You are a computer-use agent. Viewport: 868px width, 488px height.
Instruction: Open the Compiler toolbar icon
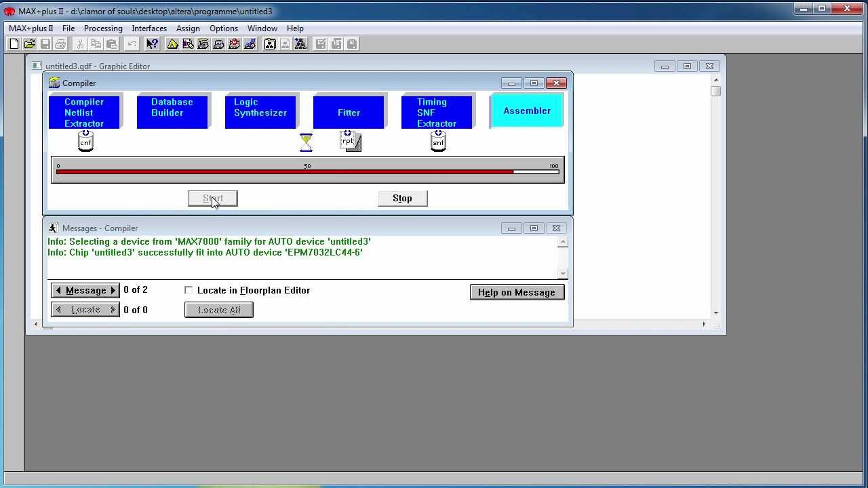point(203,44)
